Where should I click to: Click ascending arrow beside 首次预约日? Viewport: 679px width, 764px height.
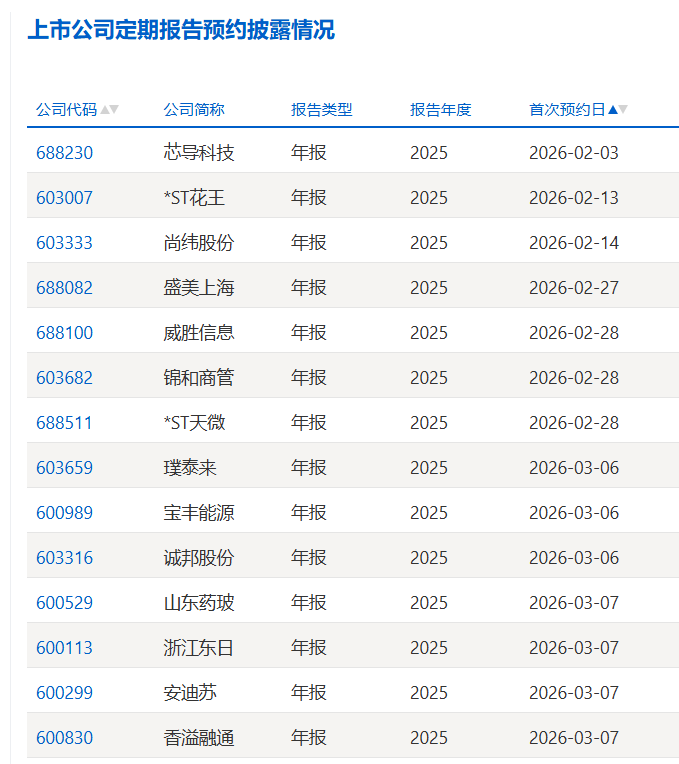click(x=613, y=110)
